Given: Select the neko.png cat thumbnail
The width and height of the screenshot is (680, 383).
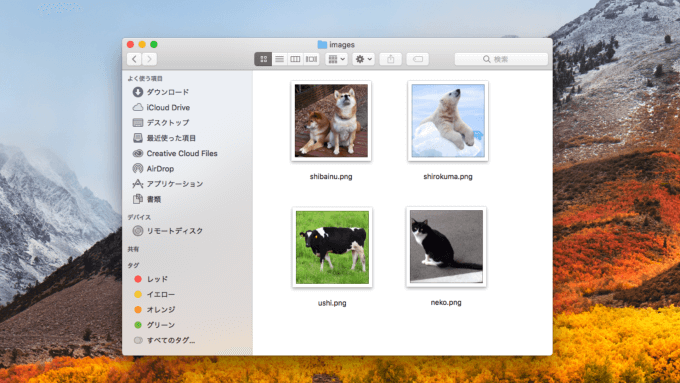Looking at the screenshot, I should pos(446,247).
